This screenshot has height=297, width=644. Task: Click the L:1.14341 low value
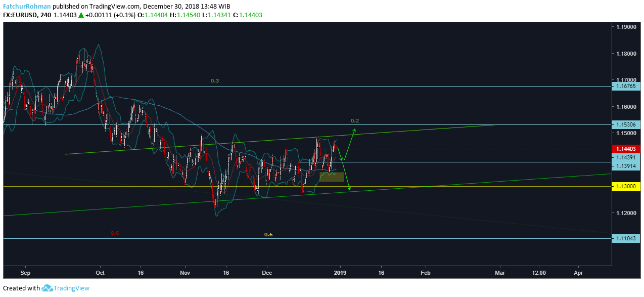point(215,15)
